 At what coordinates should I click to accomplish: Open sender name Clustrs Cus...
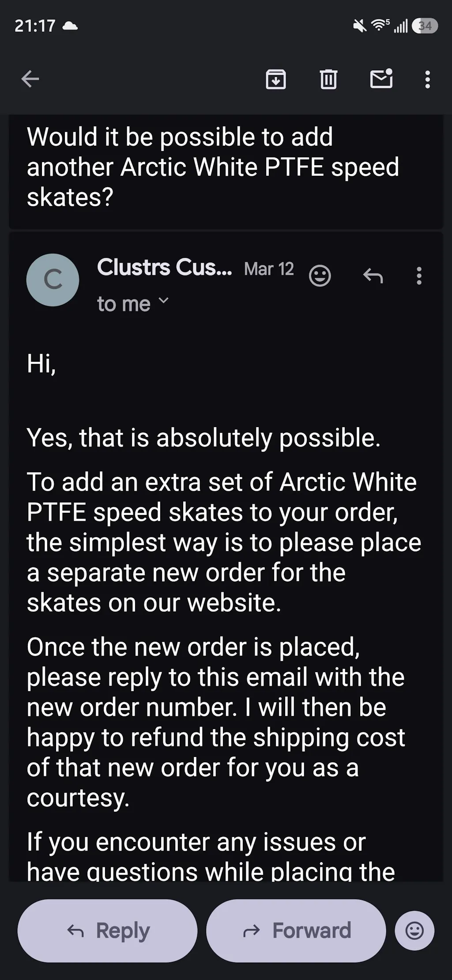(x=164, y=268)
